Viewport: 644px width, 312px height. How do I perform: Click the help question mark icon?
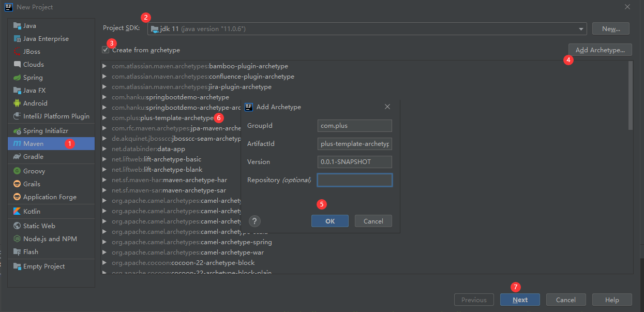coord(254,221)
